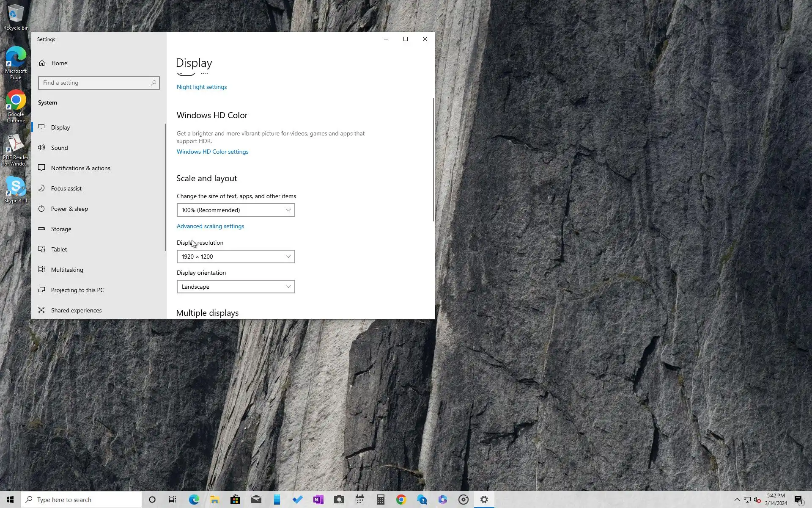Click the Storage drive icon
This screenshot has width=812, height=508.
(x=41, y=229)
